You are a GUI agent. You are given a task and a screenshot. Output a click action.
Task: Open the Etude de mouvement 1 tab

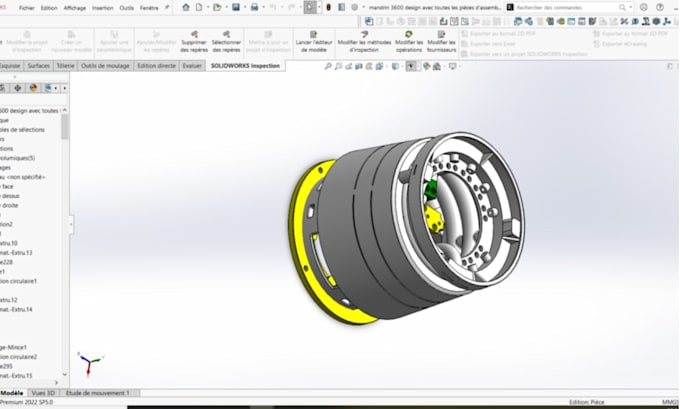coord(98,393)
